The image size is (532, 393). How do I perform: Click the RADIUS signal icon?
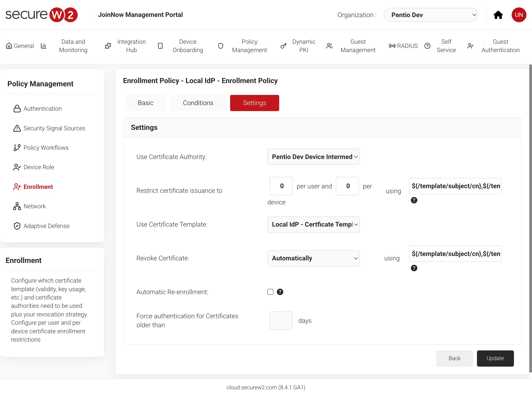(392, 46)
